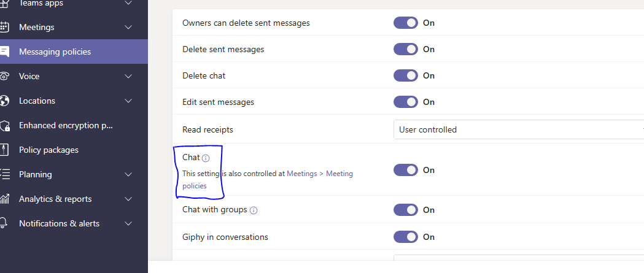Expand the Planning section chevron
The height and width of the screenshot is (273, 644).
128,174
